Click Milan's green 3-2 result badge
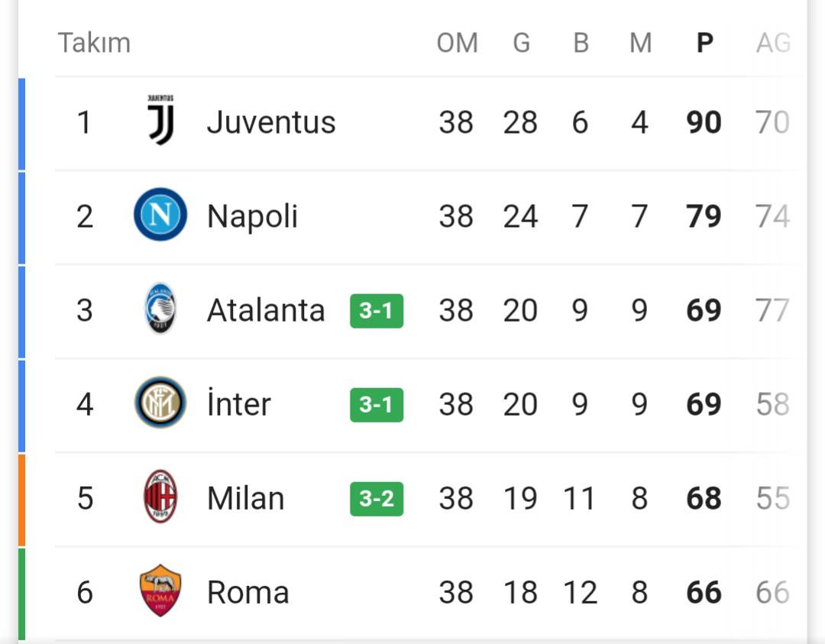 click(377, 499)
